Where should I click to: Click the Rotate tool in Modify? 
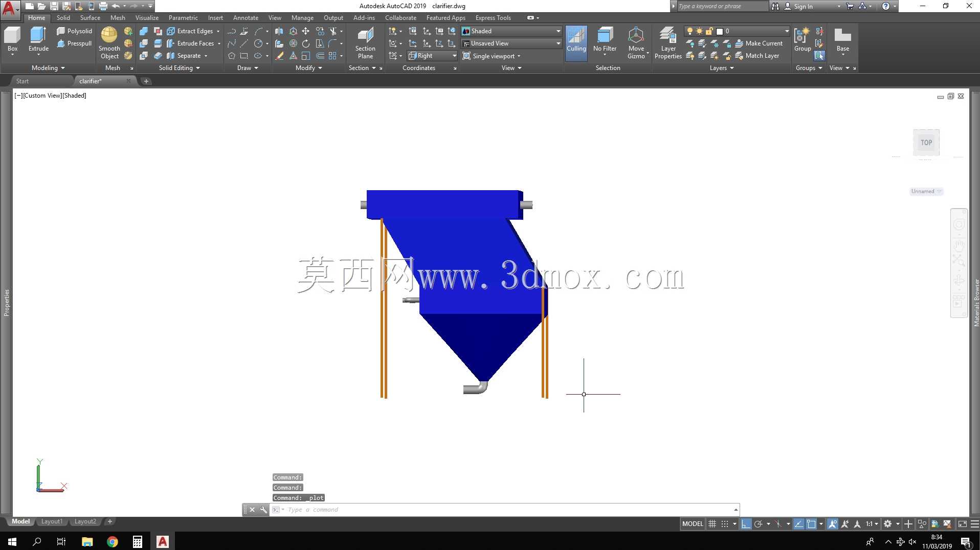(x=305, y=43)
